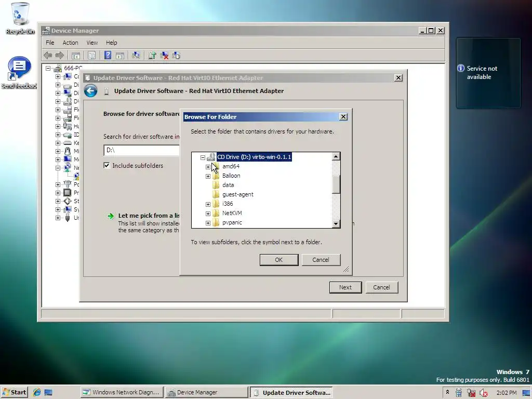Click the last toolbar icon with download arrow
532x399 pixels.
(x=176, y=55)
